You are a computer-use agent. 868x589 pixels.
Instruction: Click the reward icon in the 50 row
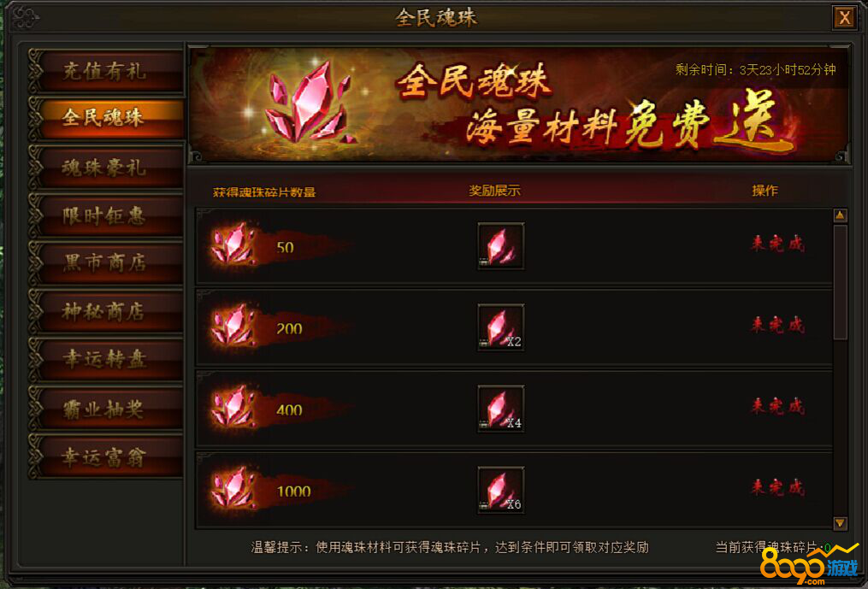(x=501, y=246)
